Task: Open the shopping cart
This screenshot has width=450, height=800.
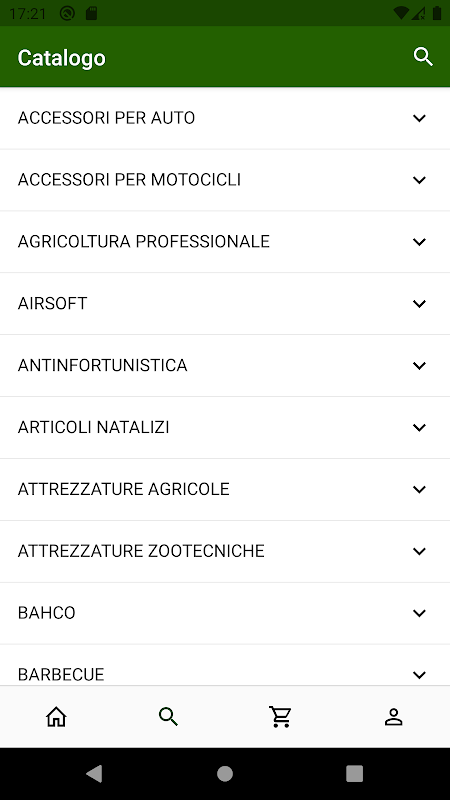Action: [281, 717]
